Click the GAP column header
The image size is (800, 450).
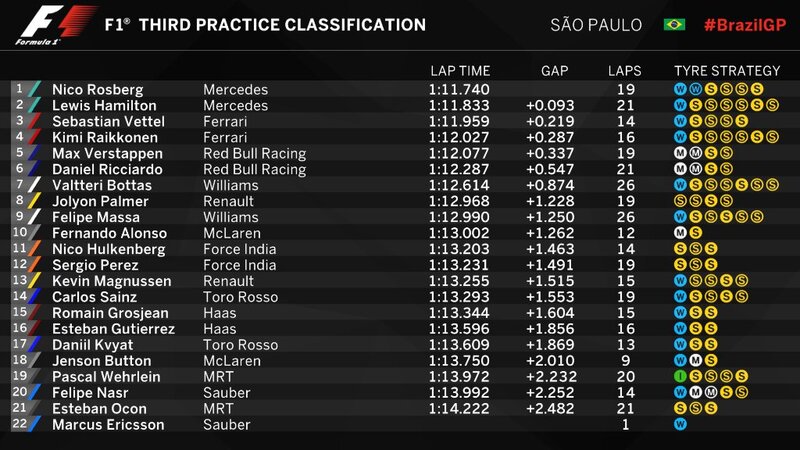coord(555,71)
